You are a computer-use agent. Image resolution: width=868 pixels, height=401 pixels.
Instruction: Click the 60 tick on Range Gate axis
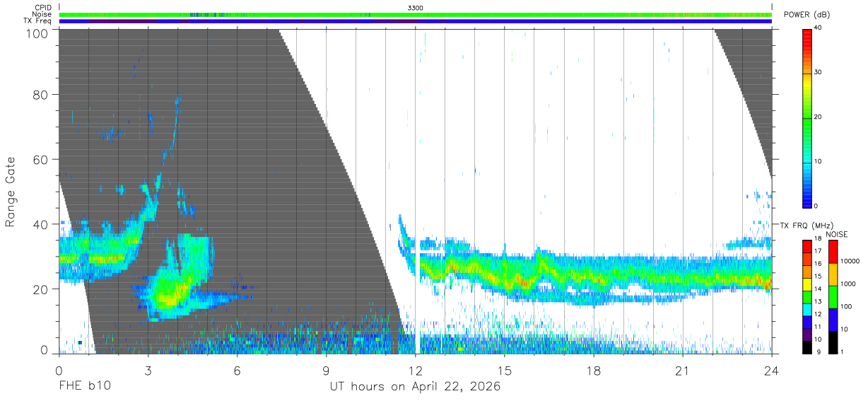click(40, 160)
